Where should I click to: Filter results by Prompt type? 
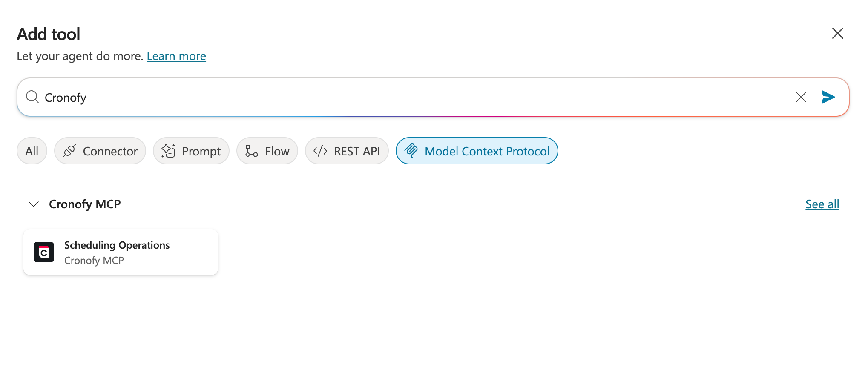click(201, 151)
